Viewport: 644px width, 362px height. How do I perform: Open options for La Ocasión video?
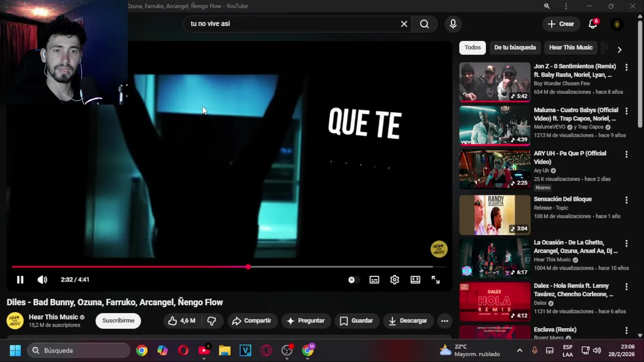(x=626, y=243)
